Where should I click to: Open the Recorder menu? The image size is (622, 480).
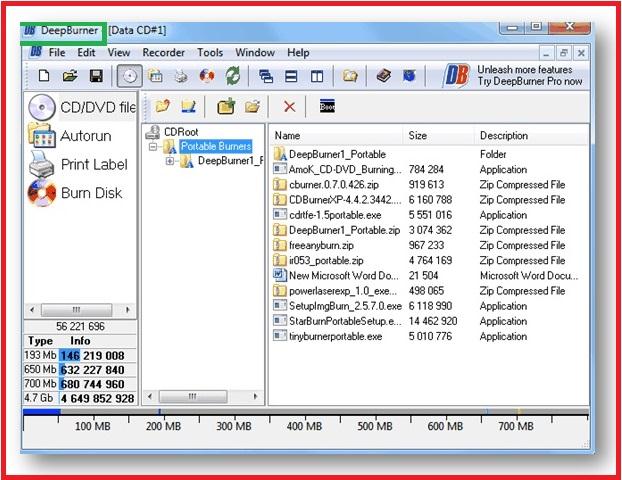(163, 52)
